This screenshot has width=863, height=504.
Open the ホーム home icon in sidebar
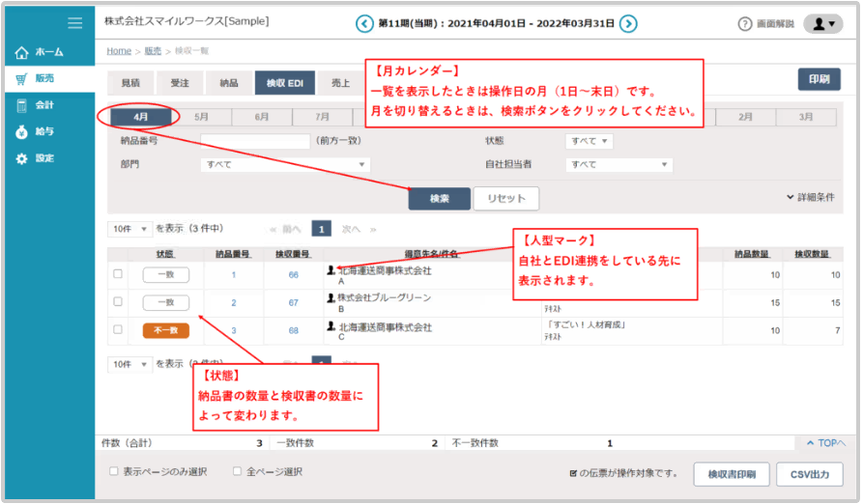pyautogui.click(x=22, y=52)
